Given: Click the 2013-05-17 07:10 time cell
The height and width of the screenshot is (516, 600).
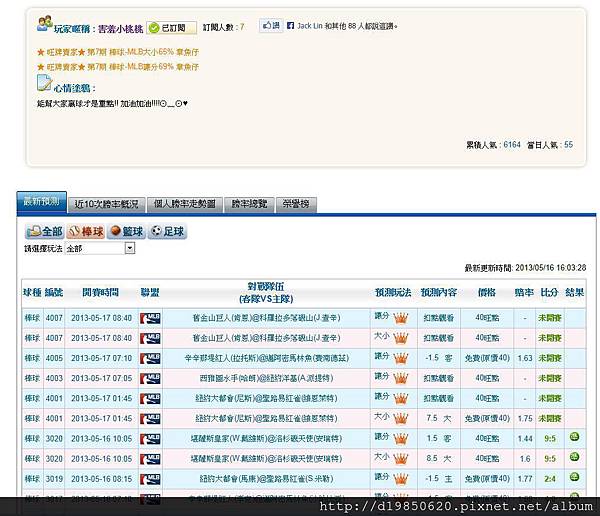Looking at the screenshot, I should tap(101, 358).
